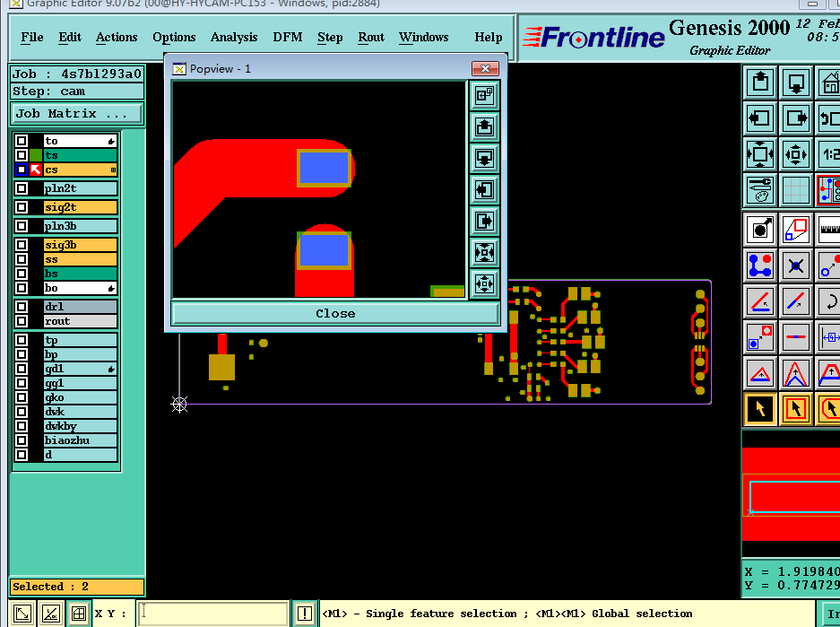The width and height of the screenshot is (840, 627).
Task: Pan right in the main toolbar
Action: [x=795, y=118]
